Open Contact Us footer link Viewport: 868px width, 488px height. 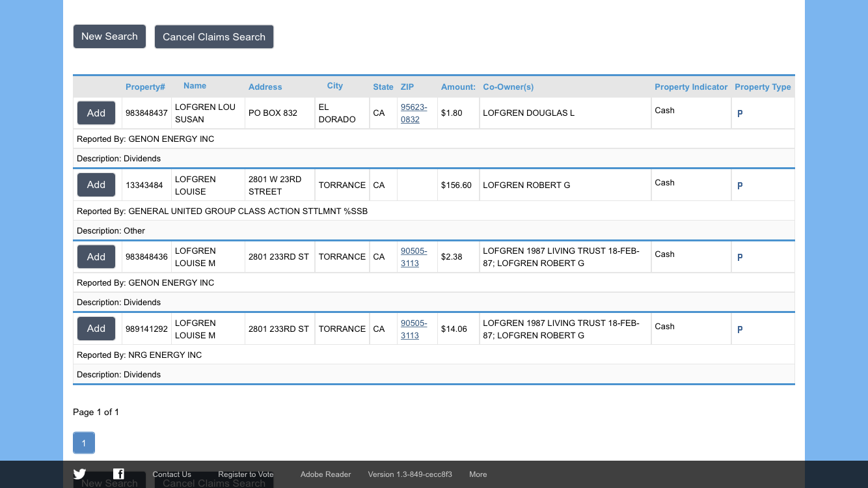(172, 474)
